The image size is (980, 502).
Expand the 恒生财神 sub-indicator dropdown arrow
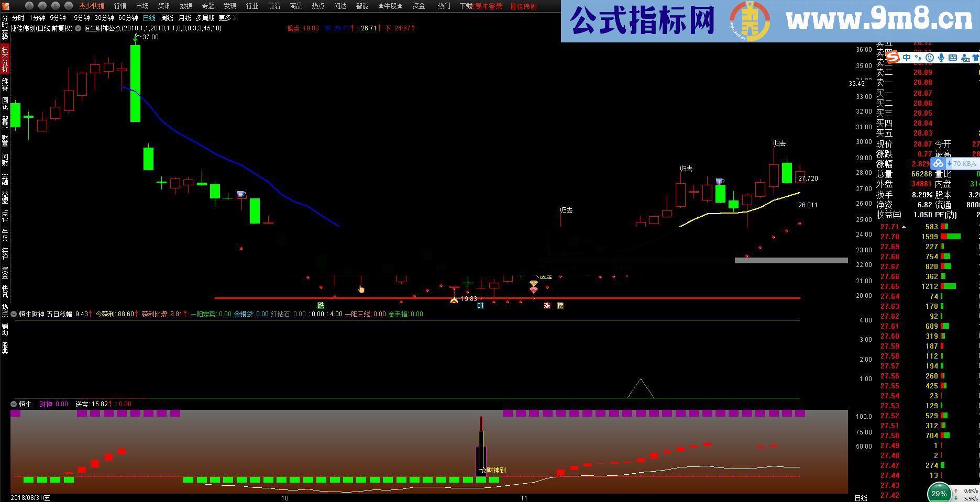point(14,314)
